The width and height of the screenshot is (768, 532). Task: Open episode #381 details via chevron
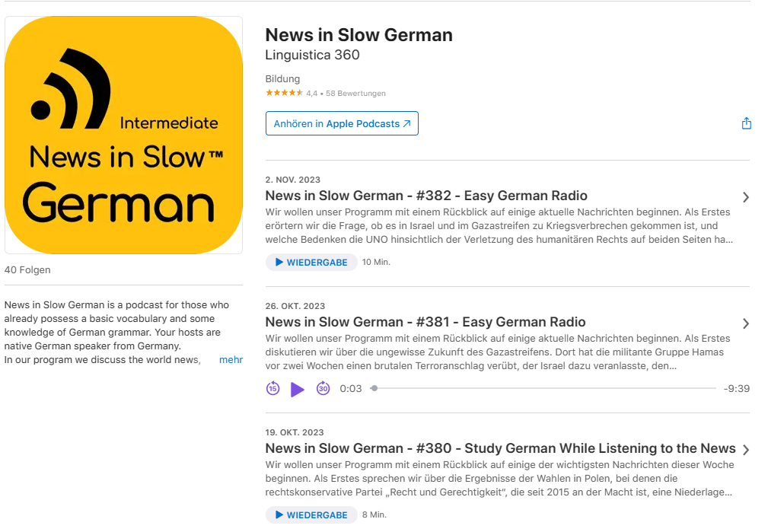[745, 323]
